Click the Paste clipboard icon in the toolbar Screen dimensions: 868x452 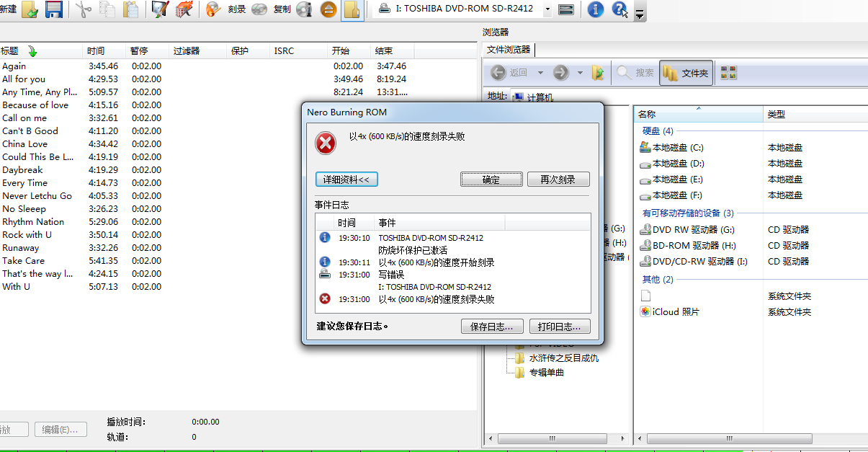130,9
